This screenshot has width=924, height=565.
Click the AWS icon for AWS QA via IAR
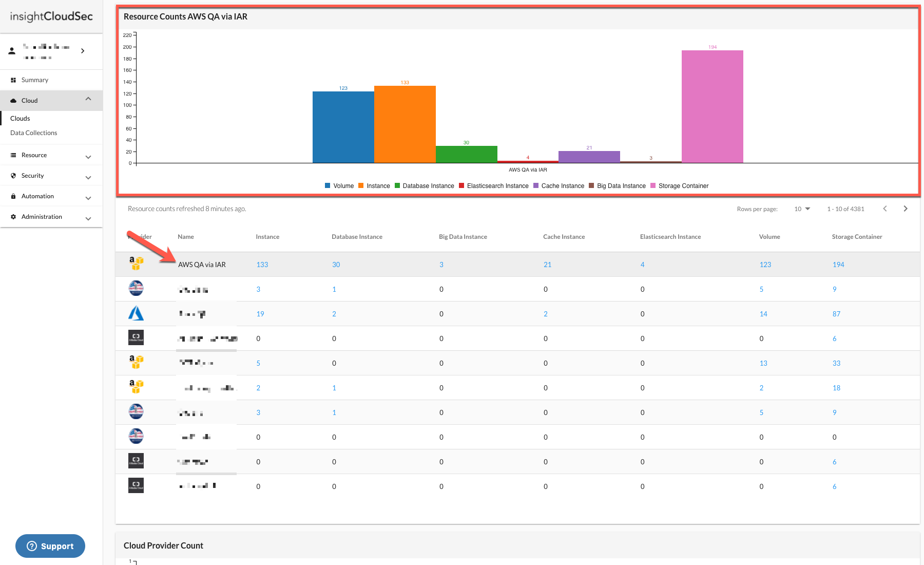(136, 263)
